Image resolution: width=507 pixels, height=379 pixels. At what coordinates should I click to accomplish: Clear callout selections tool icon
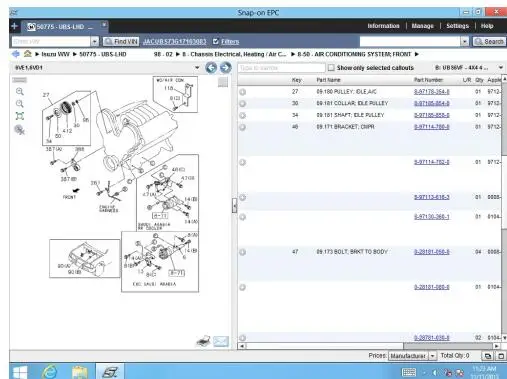(20, 130)
